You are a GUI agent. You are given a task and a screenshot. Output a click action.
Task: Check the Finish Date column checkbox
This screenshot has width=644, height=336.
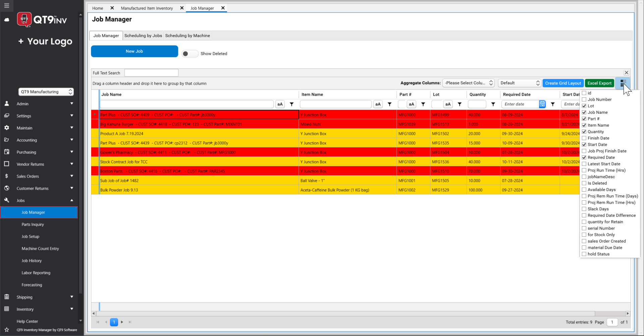click(x=584, y=138)
